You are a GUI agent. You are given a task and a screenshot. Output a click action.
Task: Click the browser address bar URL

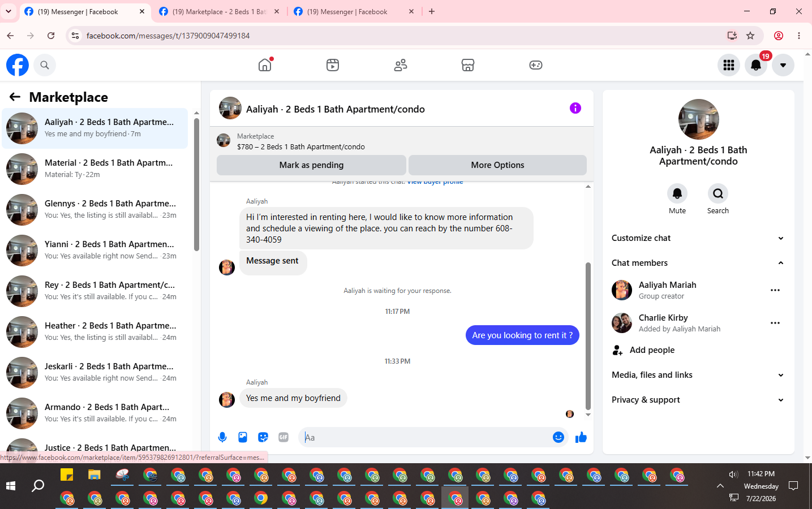[168, 36]
